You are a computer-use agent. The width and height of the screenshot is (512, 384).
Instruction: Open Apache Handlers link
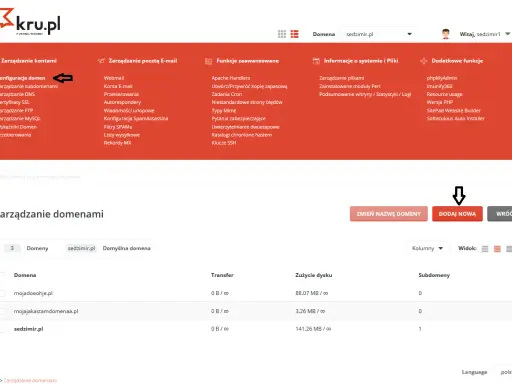coord(231,78)
